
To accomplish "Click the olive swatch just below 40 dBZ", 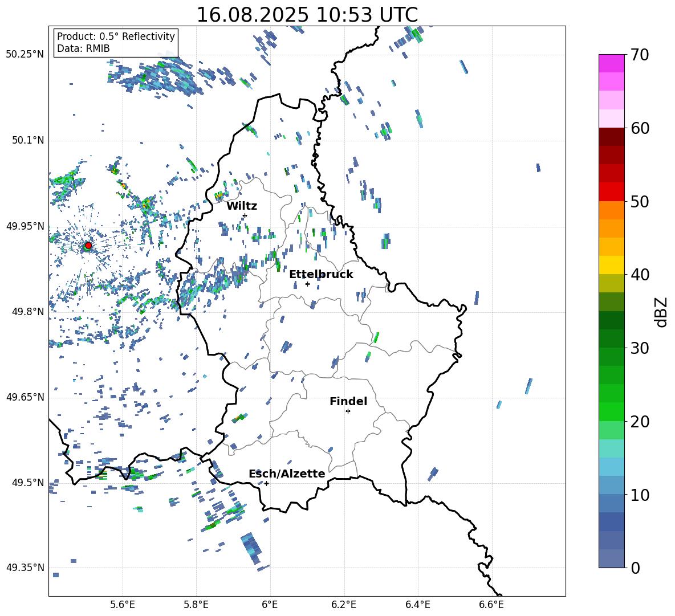I will pos(611,283).
